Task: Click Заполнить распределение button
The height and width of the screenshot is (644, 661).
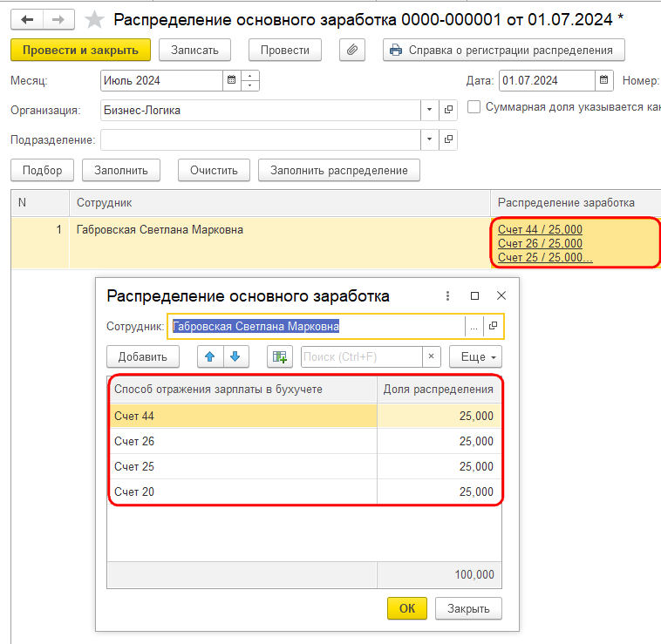Action: pyautogui.click(x=339, y=170)
